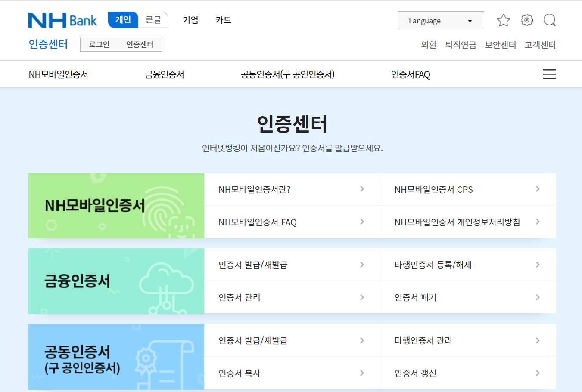Expand the chevron next to 인증서 폐기
582x392 pixels.
point(537,297)
